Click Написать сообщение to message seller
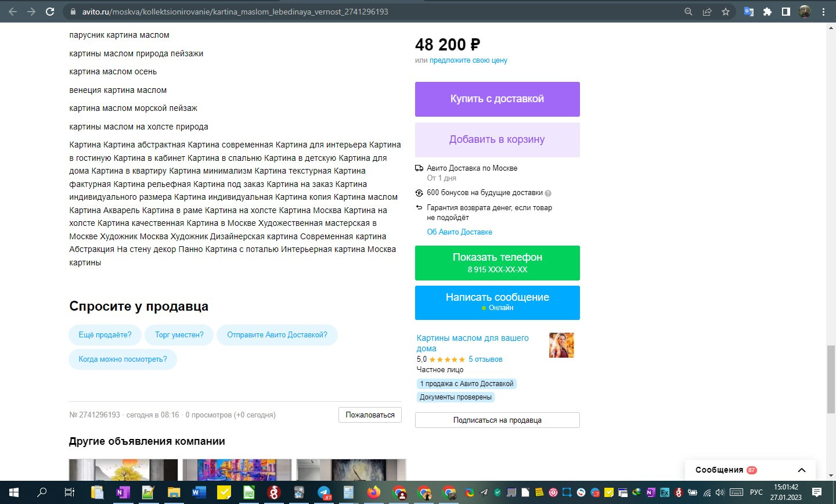The image size is (836, 504). (498, 303)
